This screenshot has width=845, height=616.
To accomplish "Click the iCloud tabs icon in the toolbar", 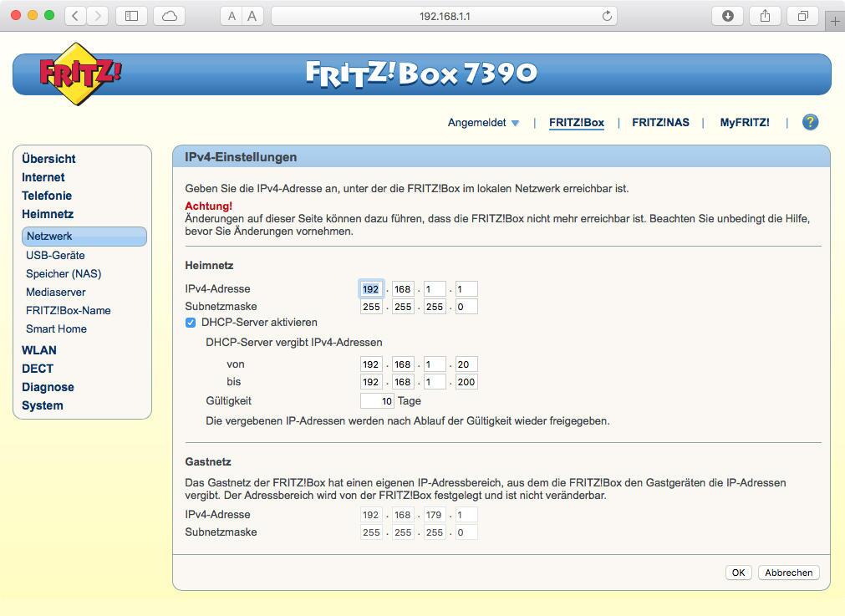I will pos(167,15).
